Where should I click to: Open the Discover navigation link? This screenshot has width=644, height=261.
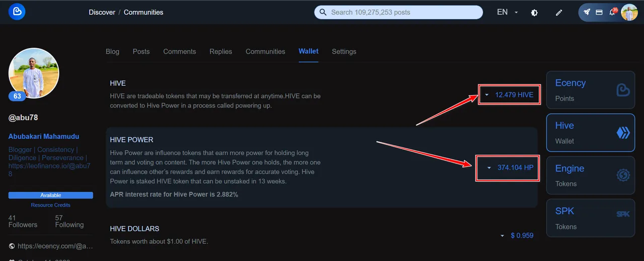pyautogui.click(x=102, y=12)
